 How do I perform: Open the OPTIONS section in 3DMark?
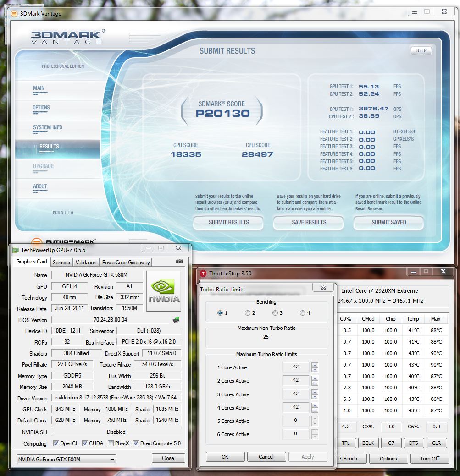tap(41, 108)
